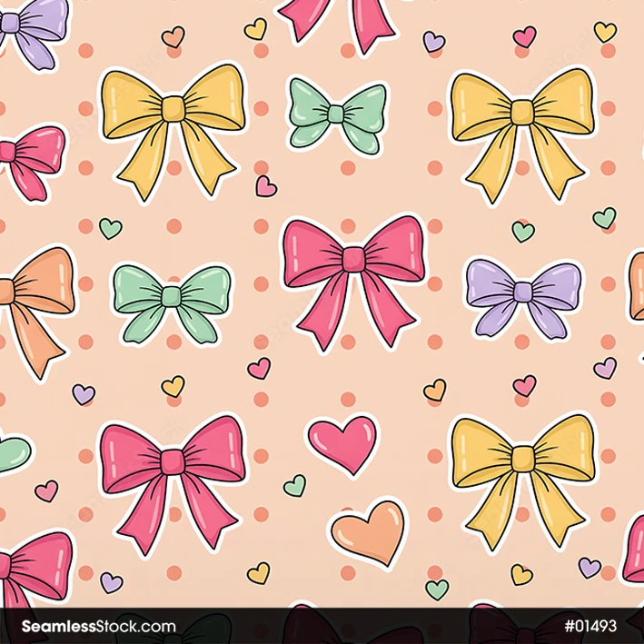Click the small pink heart below the mint bow
The height and width of the screenshot is (644, 644).
click(x=266, y=186)
